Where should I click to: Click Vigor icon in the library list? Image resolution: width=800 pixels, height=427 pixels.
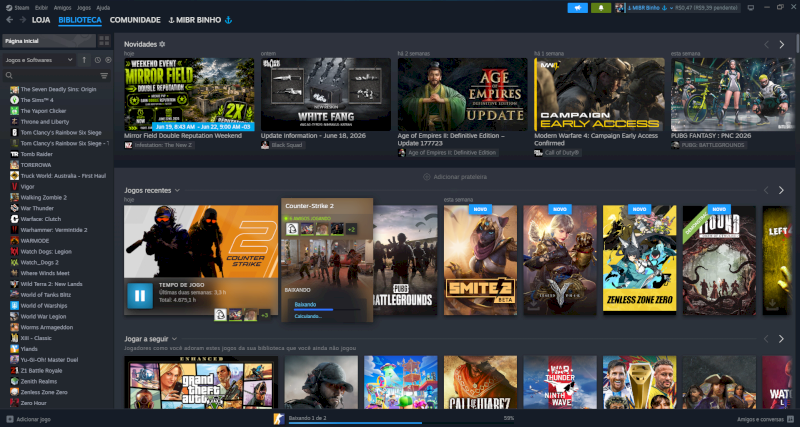(x=14, y=187)
